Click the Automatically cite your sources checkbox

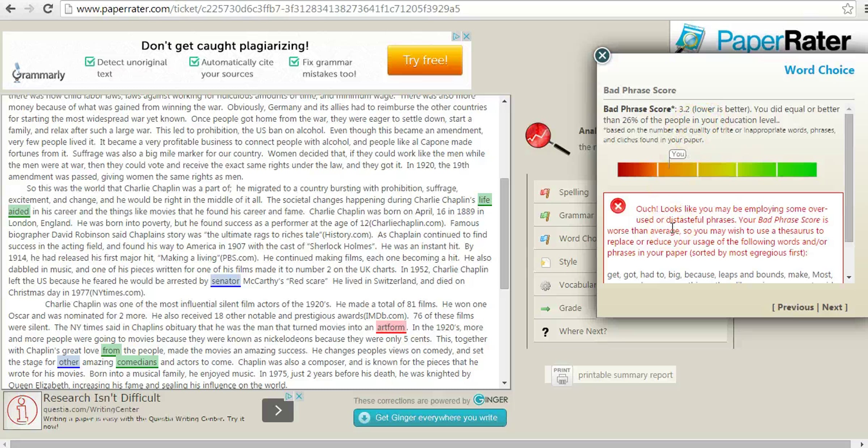tap(194, 62)
